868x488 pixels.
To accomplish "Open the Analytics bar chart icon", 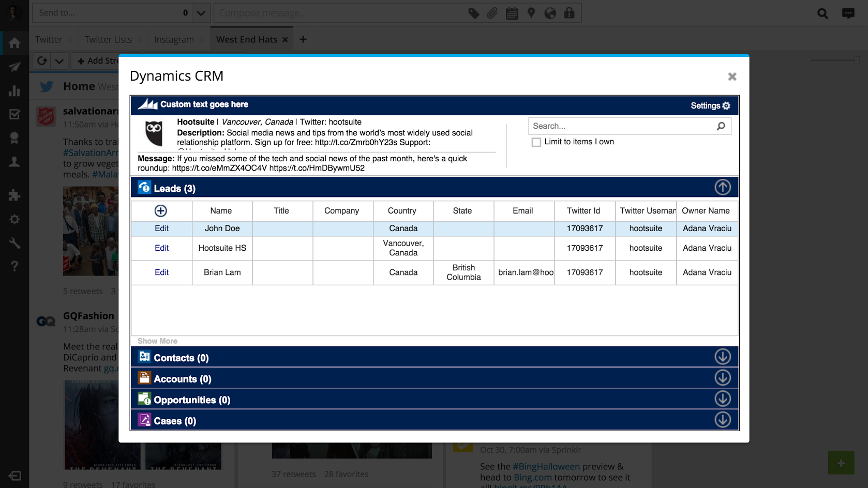I will 14,91.
